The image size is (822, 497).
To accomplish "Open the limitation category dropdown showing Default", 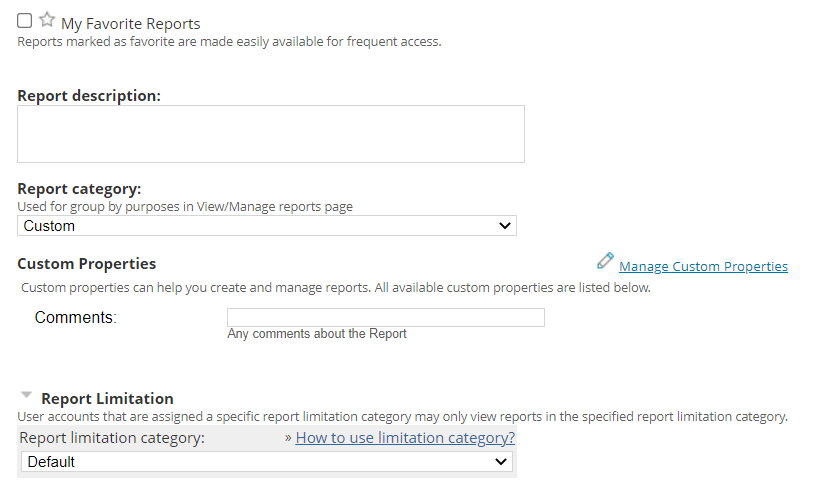I will (x=267, y=462).
